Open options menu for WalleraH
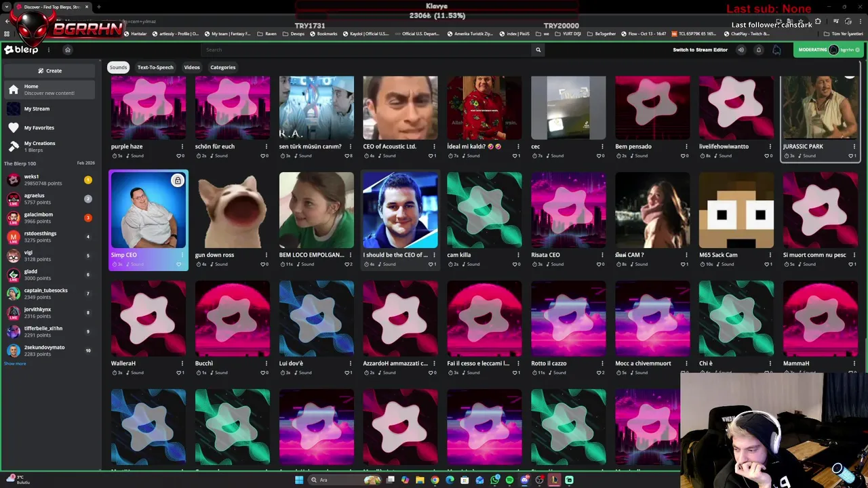 coord(182,363)
